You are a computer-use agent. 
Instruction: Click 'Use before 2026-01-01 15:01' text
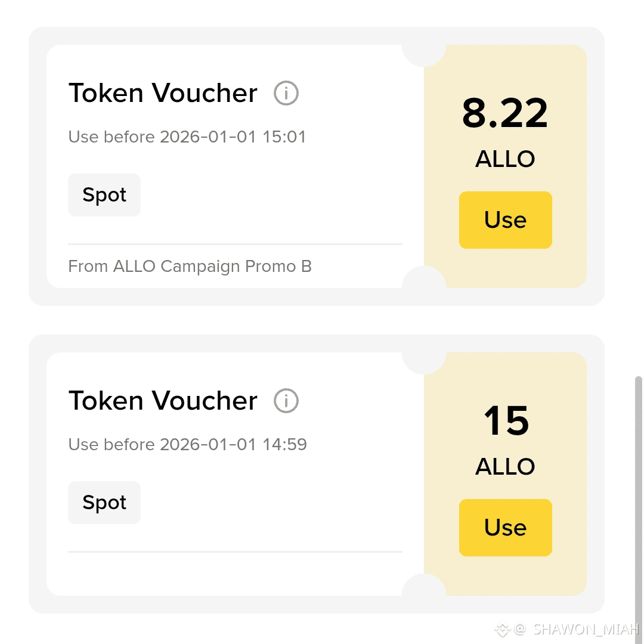(x=187, y=137)
